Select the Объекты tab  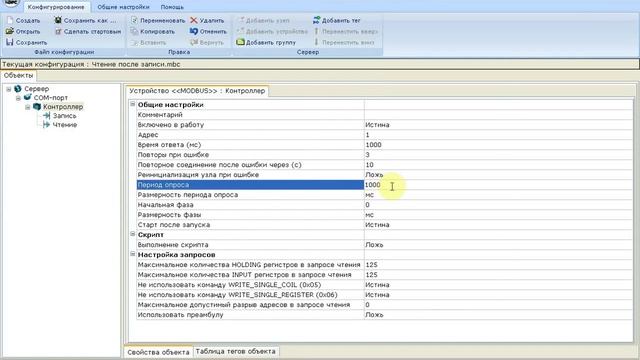point(18,76)
